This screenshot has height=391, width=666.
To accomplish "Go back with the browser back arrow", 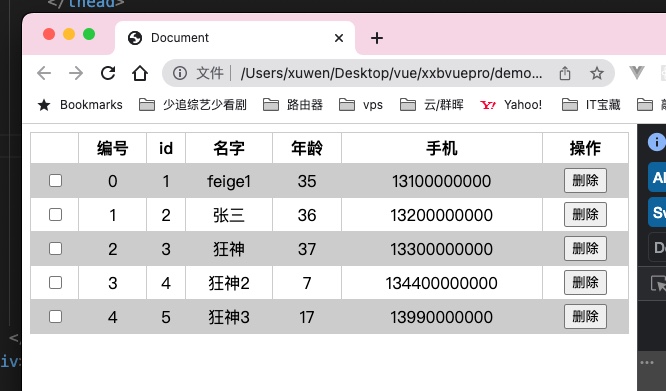I will [44, 73].
